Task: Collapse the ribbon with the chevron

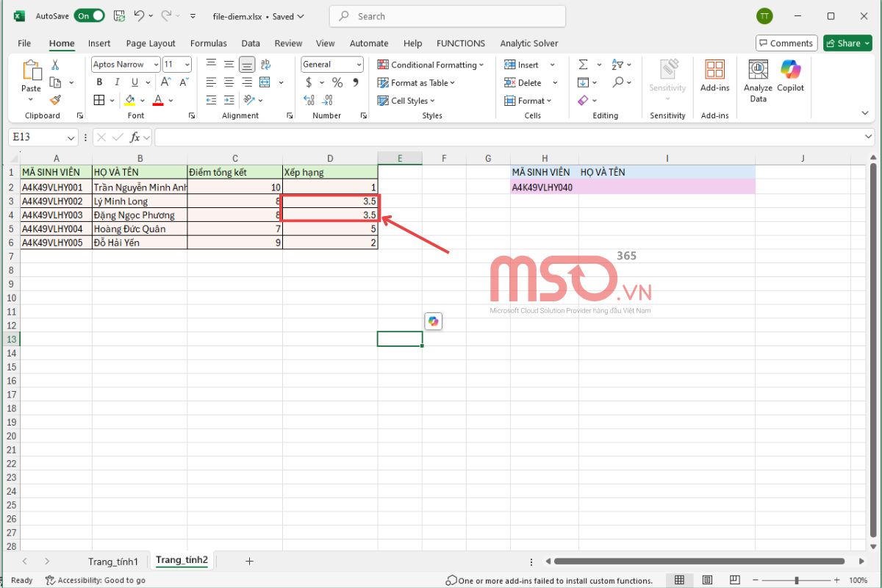Action: click(x=865, y=112)
